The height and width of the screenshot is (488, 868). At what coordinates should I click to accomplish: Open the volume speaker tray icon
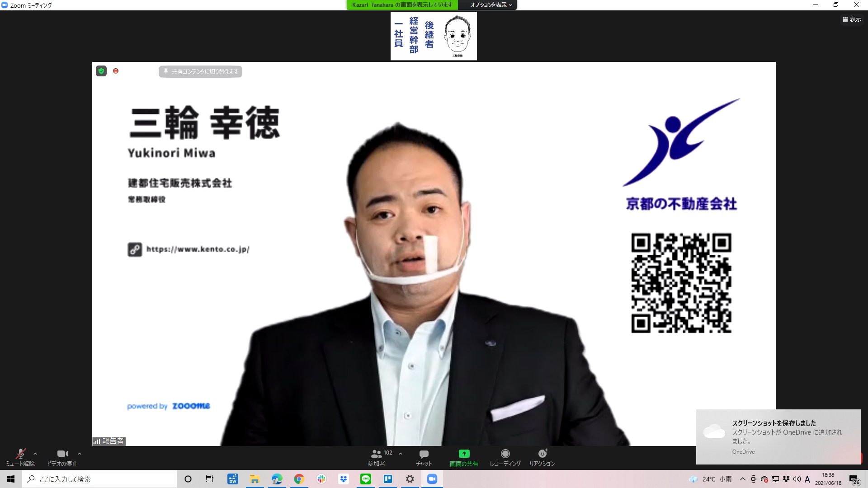pos(797,479)
